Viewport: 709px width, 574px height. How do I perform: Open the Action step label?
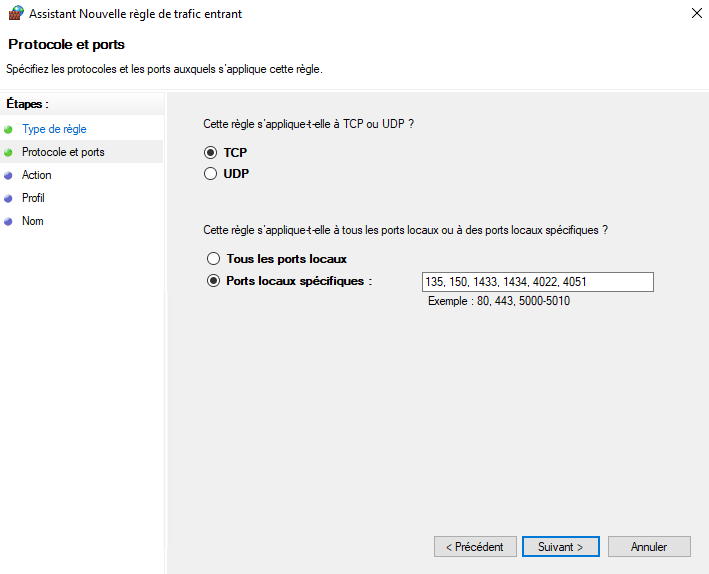(x=36, y=175)
